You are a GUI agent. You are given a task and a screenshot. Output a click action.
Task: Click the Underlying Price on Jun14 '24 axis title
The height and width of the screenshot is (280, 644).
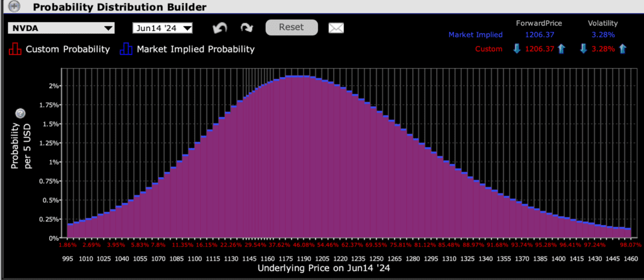[x=323, y=269]
